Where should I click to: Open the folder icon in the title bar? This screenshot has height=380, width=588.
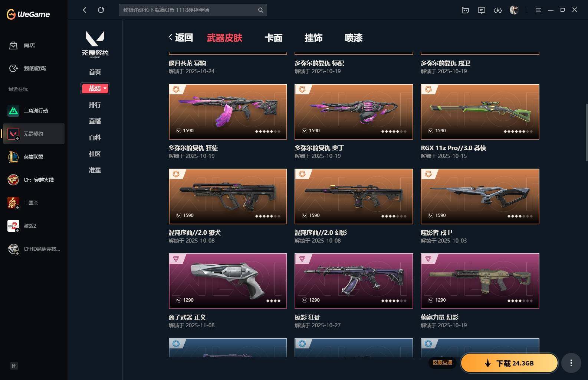[465, 10]
